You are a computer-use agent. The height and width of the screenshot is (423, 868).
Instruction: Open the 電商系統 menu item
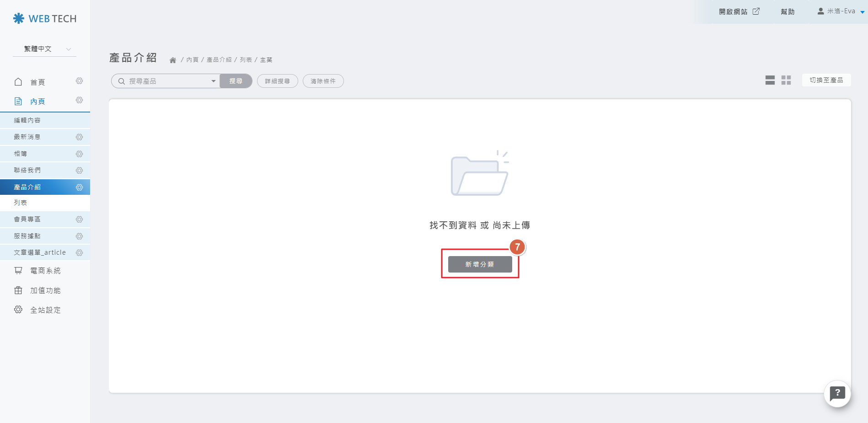click(x=45, y=271)
